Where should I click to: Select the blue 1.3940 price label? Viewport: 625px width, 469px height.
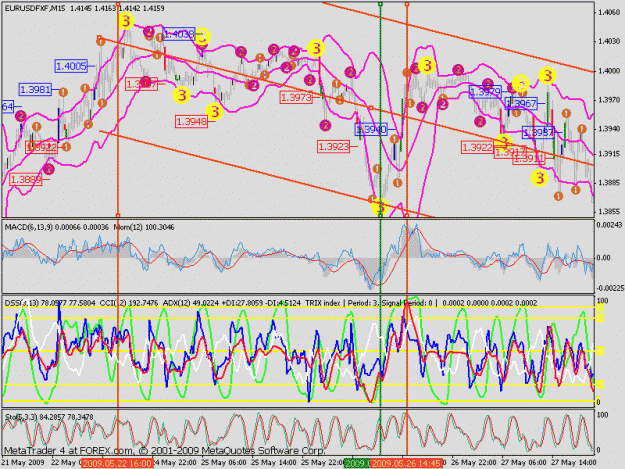[371, 130]
